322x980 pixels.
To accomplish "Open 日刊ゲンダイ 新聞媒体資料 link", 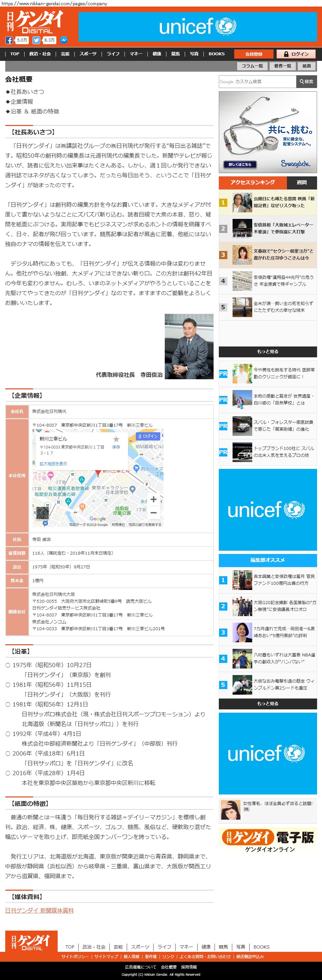I will (x=39, y=910).
